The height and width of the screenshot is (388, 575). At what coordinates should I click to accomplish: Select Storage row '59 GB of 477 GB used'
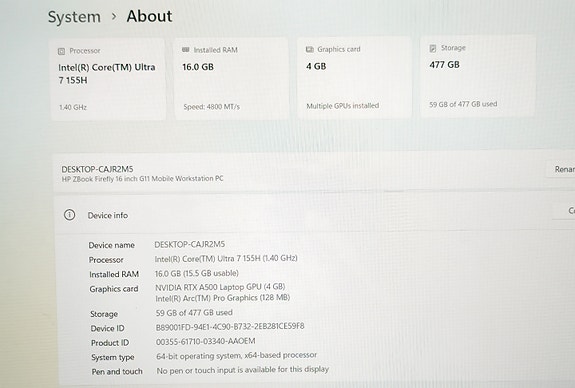[194, 313]
